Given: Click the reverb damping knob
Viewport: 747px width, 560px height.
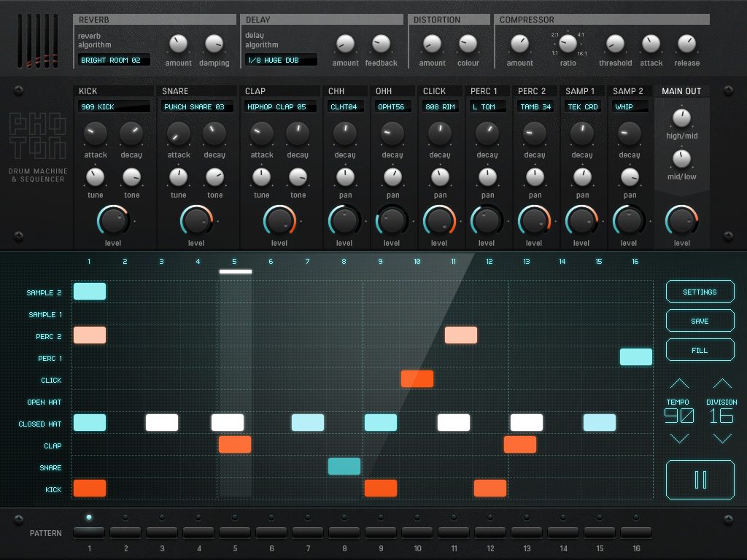Looking at the screenshot, I should tap(214, 44).
